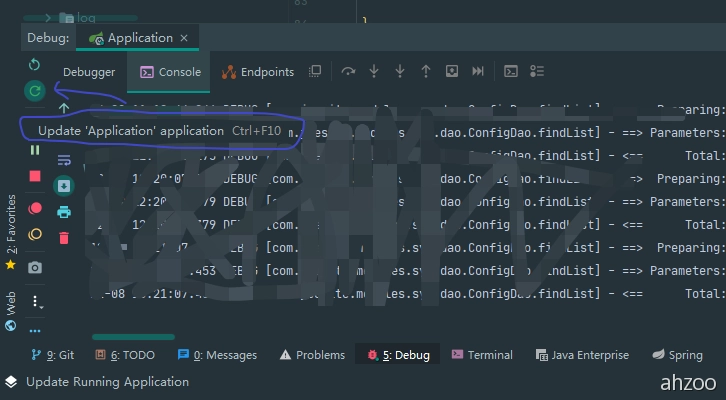
Task: Open vertical three-dots settings dropdown
Action: tap(35, 301)
